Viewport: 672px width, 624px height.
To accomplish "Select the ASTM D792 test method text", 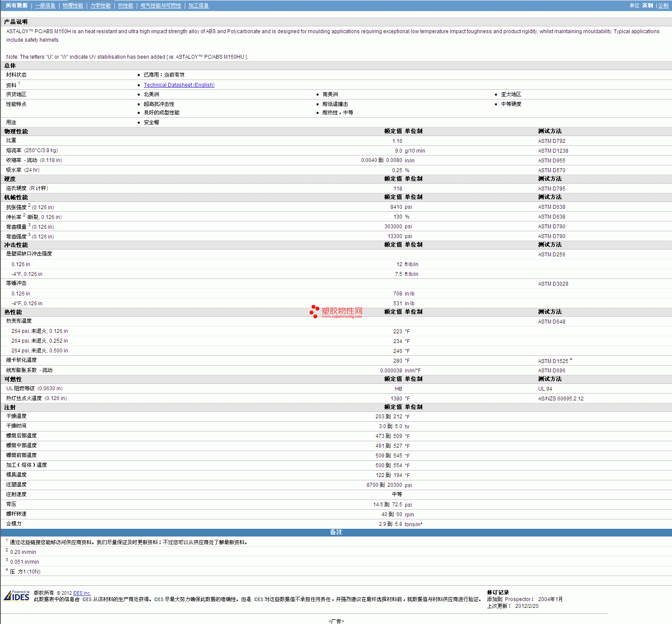I will 552,141.
